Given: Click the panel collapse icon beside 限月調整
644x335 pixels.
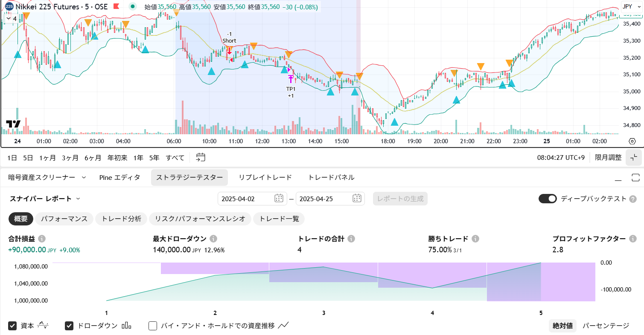Looking at the screenshot, I should [634, 158].
